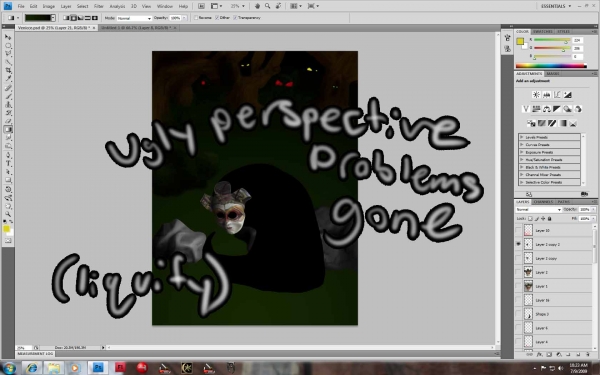
Task: Expand Exposure Presets
Action: (x=521, y=152)
